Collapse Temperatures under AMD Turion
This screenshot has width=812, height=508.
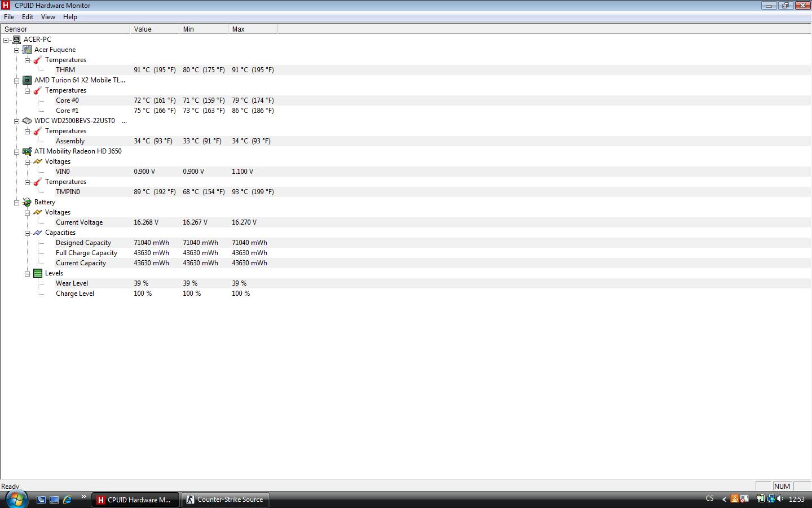[x=28, y=91]
